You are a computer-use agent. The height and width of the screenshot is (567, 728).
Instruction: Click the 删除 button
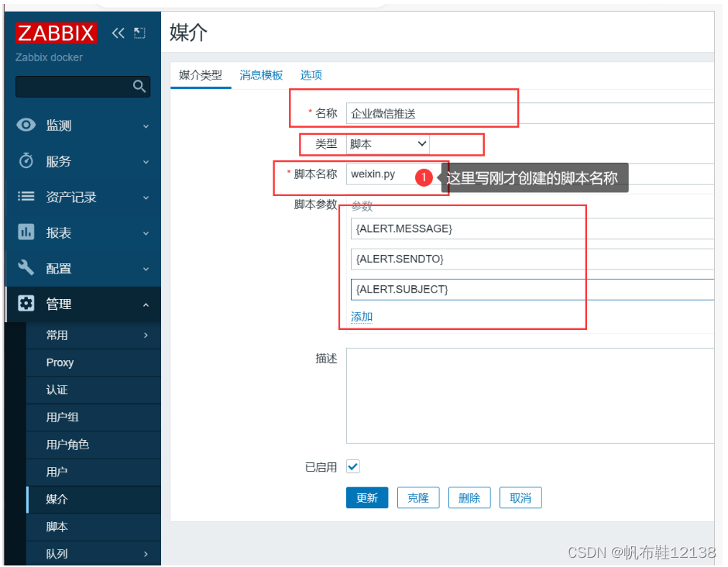469,498
